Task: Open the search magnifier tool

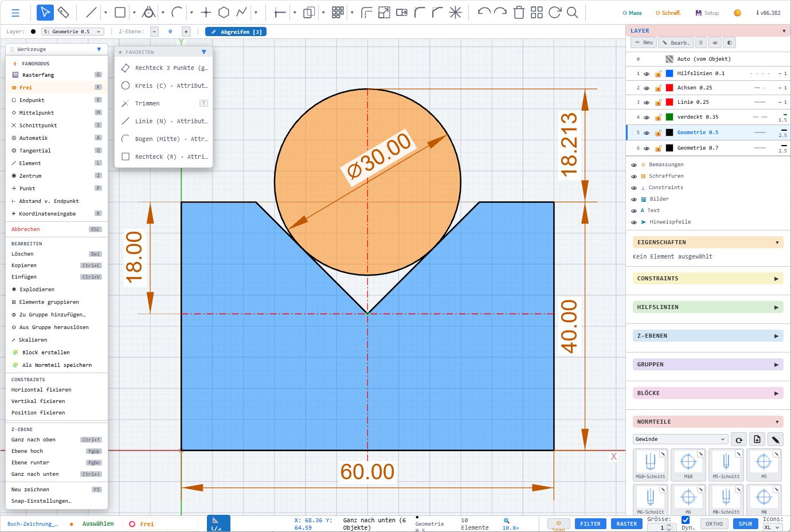Action: [x=572, y=13]
